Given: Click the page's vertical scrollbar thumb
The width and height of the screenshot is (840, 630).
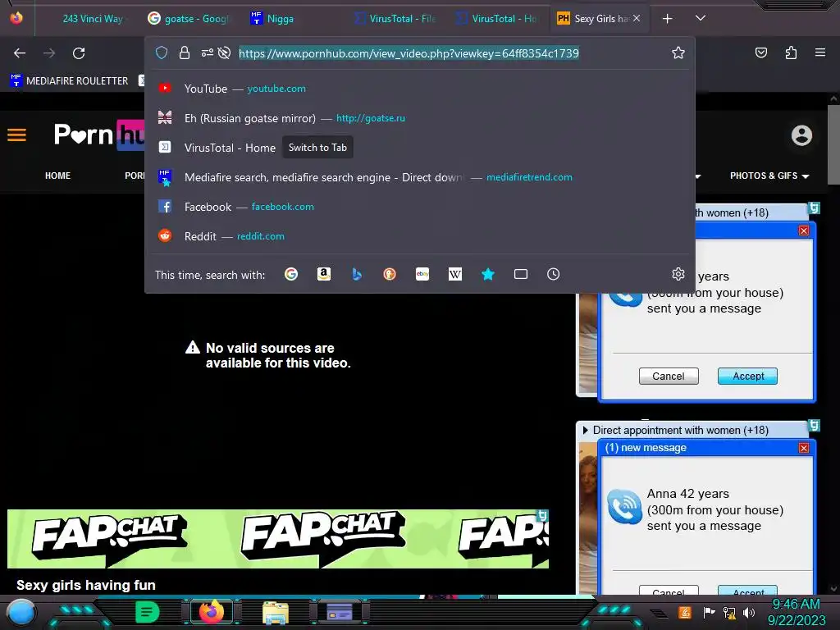Looking at the screenshot, I should click(833, 144).
